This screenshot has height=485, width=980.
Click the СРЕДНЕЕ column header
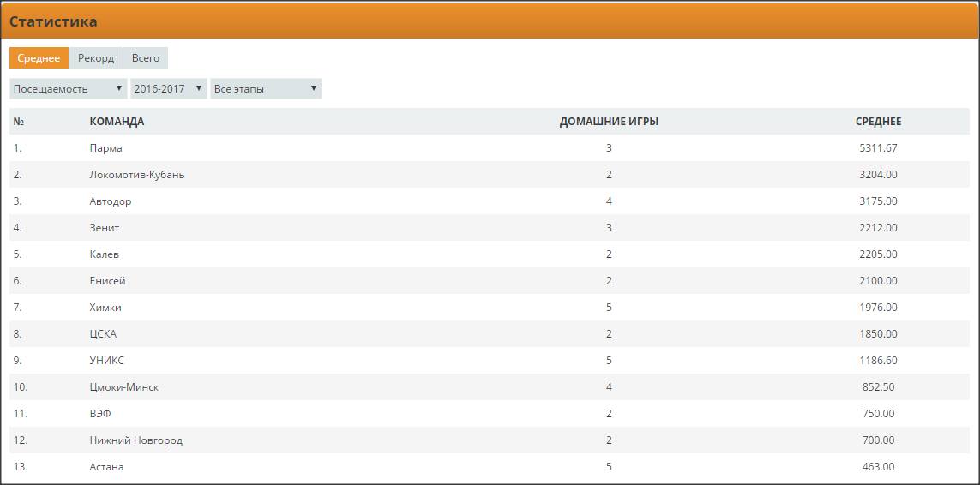tap(878, 122)
